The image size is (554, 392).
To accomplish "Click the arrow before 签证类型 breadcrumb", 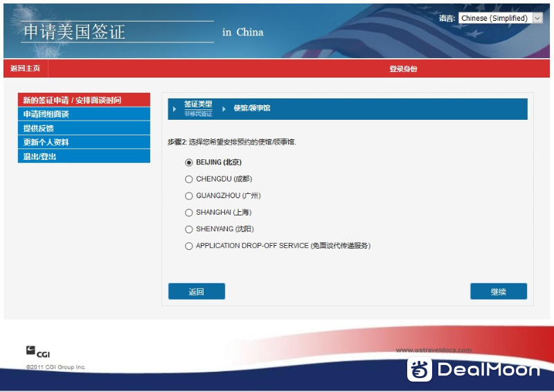I will pyautogui.click(x=175, y=109).
